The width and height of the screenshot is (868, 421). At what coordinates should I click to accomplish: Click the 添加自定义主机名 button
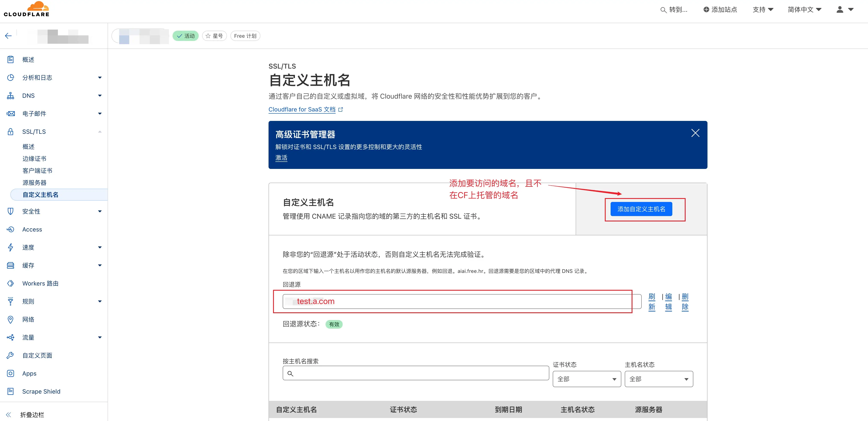point(641,209)
